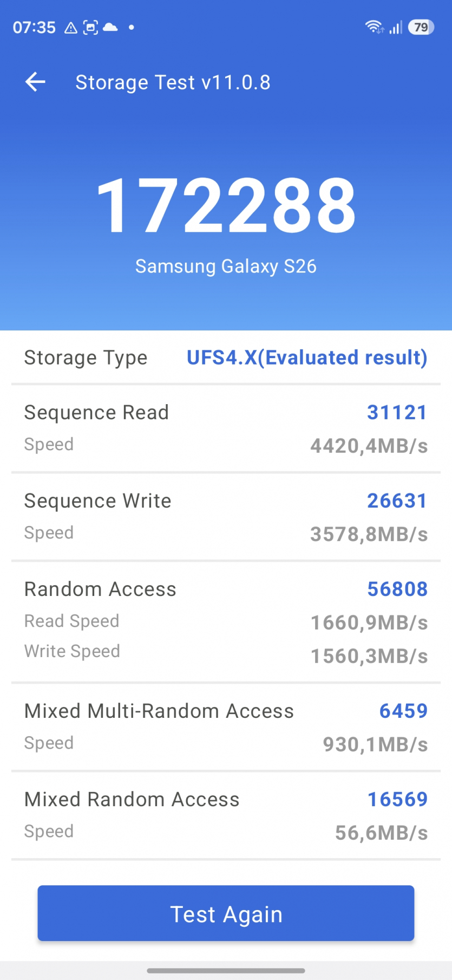Tap the battery level 79 indicator
The image size is (452, 980).
pos(421,27)
